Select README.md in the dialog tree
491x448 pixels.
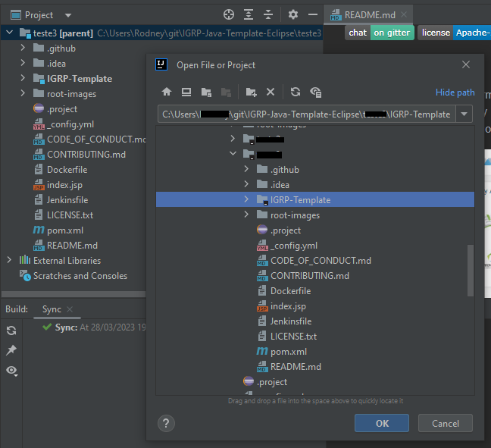point(289,367)
